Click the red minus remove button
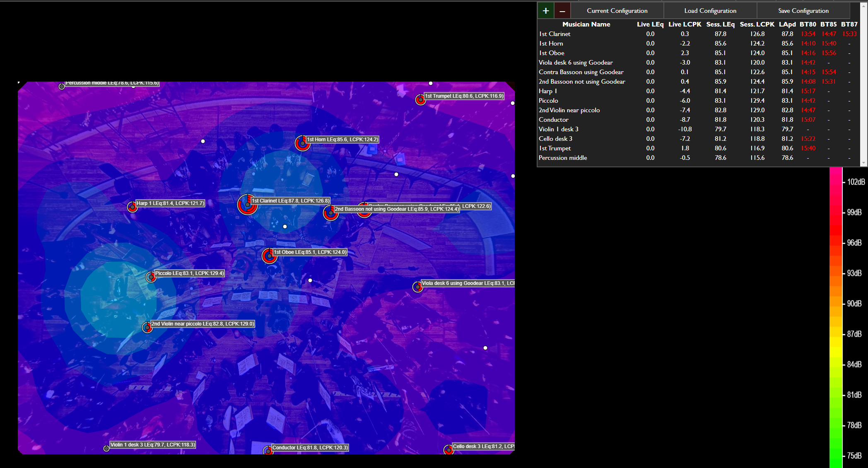 point(562,11)
